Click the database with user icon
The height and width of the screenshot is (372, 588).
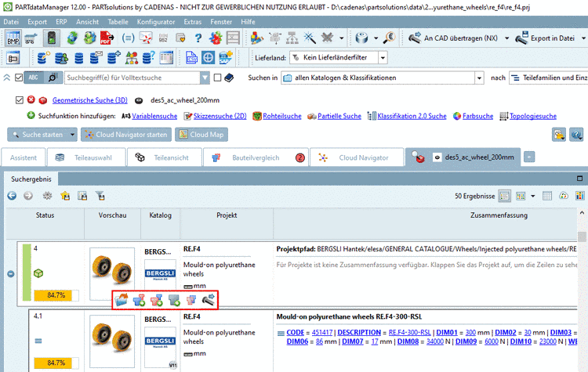click(61, 58)
